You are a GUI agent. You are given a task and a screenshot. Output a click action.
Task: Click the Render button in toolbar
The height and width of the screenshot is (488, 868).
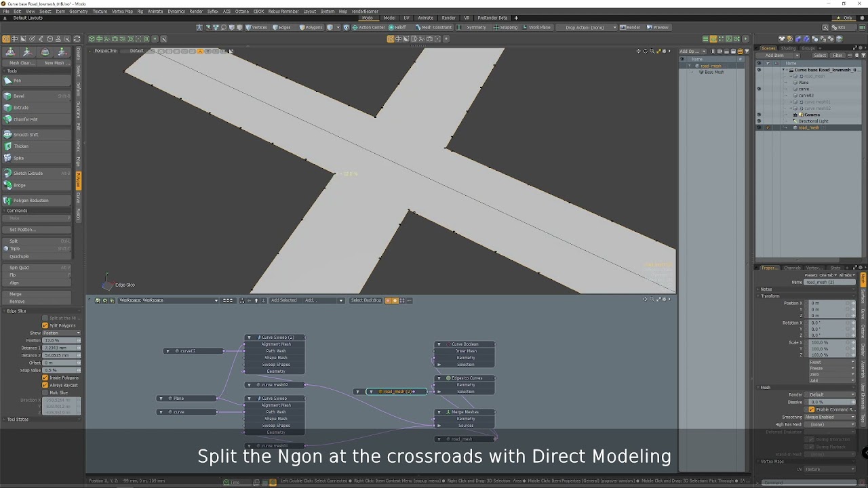631,27
